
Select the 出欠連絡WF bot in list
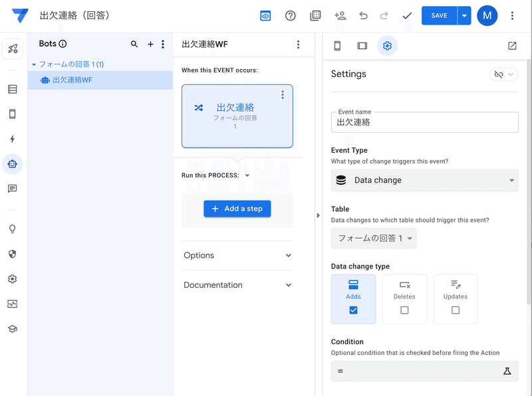pos(100,80)
